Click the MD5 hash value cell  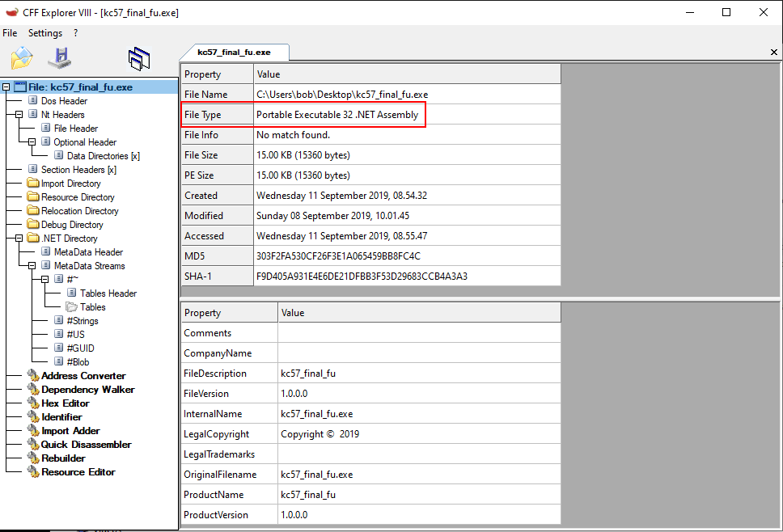click(x=407, y=256)
